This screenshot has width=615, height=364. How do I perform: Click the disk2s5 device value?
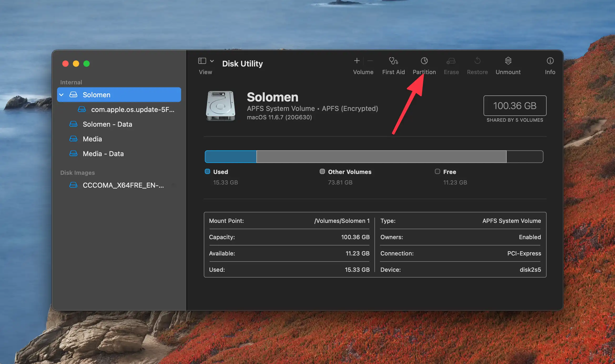tap(530, 270)
